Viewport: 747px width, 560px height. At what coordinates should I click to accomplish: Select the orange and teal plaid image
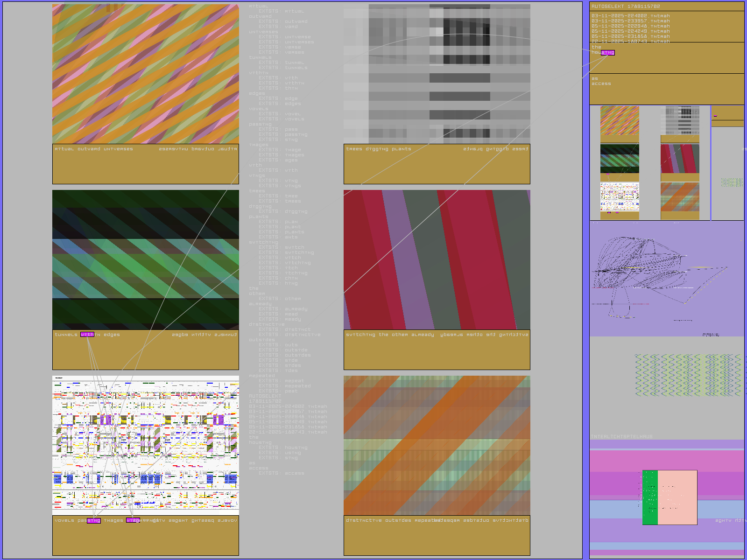point(437,445)
